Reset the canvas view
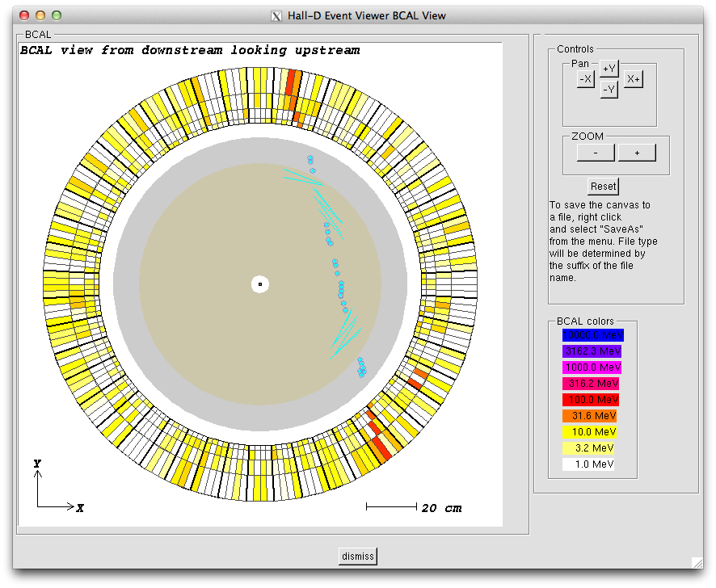This screenshot has height=588, width=716. pos(603,186)
